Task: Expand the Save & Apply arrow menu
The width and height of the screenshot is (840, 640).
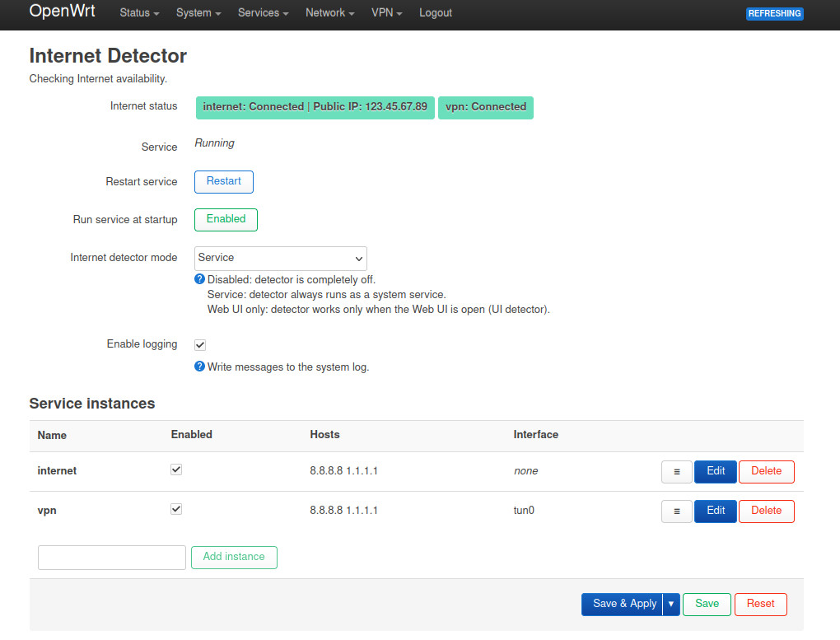Action: [671, 604]
